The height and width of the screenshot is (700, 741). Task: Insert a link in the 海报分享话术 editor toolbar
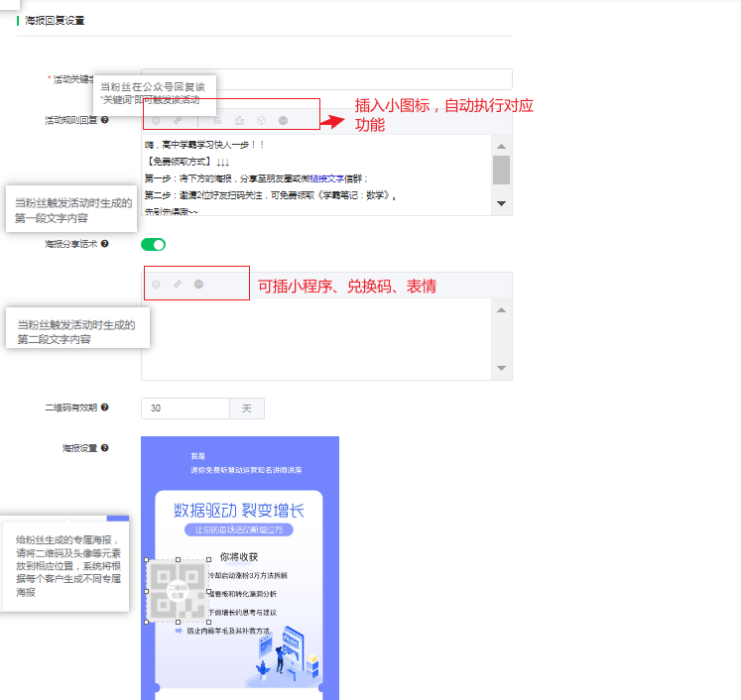(178, 284)
